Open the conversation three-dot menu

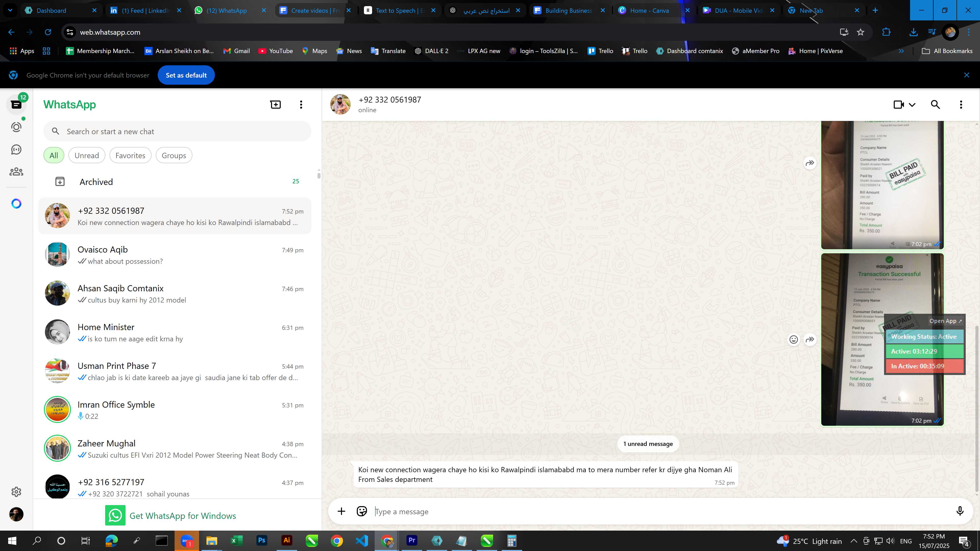pyautogui.click(x=961, y=105)
